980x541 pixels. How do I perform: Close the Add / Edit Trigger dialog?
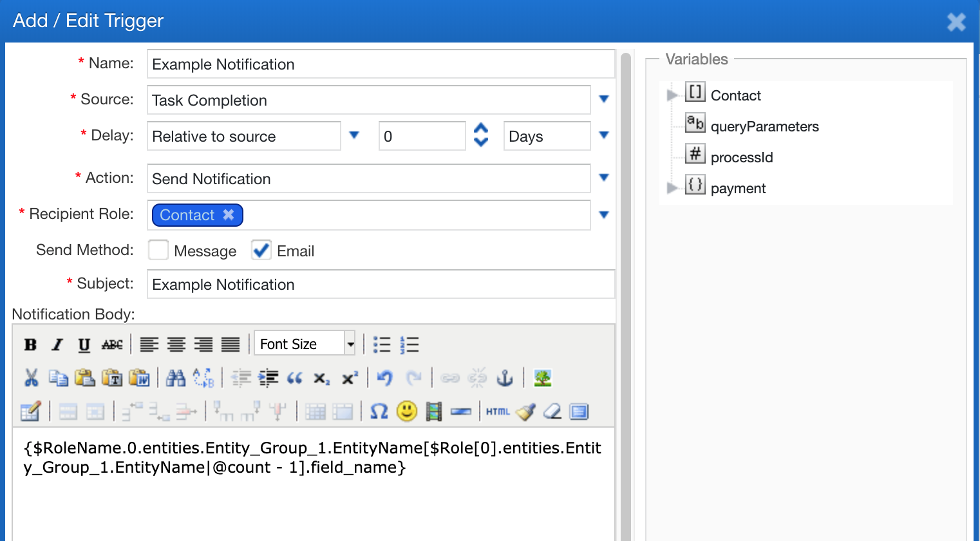click(957, 22)
